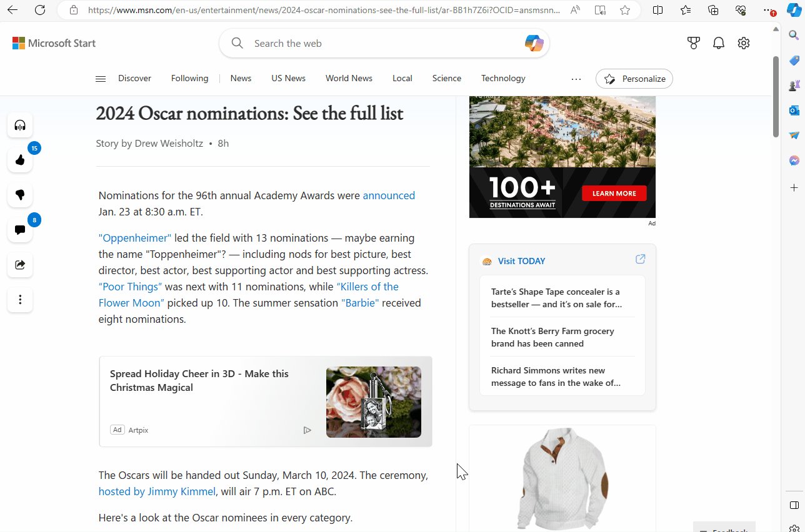Enter Immersive Reader icon in address bar
Screen dimensions: 805x532
(600, 10)
